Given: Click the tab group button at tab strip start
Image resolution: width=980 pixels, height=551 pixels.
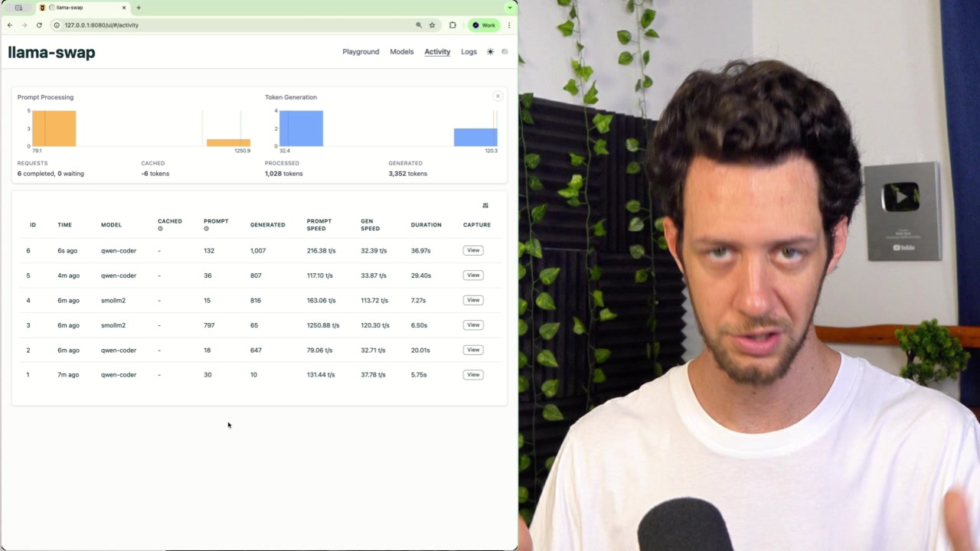Looking at the screenshot, I should pos(18,8).
